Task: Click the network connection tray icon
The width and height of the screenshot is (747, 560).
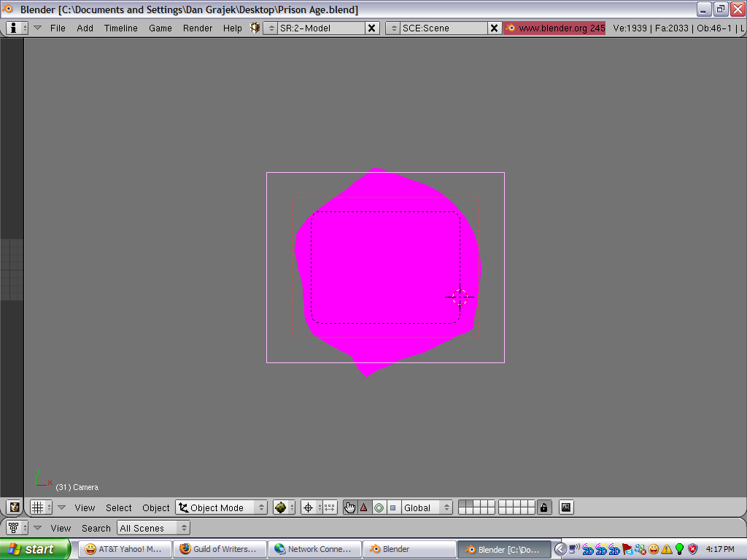Action: pos(575,549)
